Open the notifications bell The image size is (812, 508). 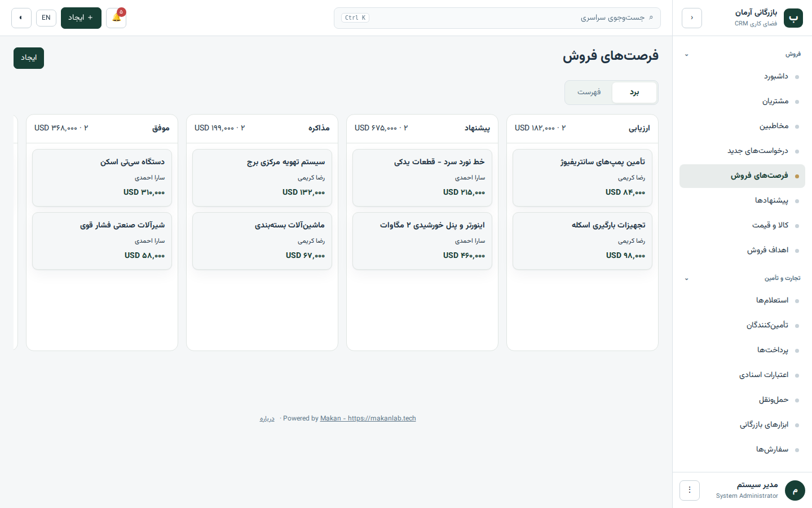tap(116, 17)
